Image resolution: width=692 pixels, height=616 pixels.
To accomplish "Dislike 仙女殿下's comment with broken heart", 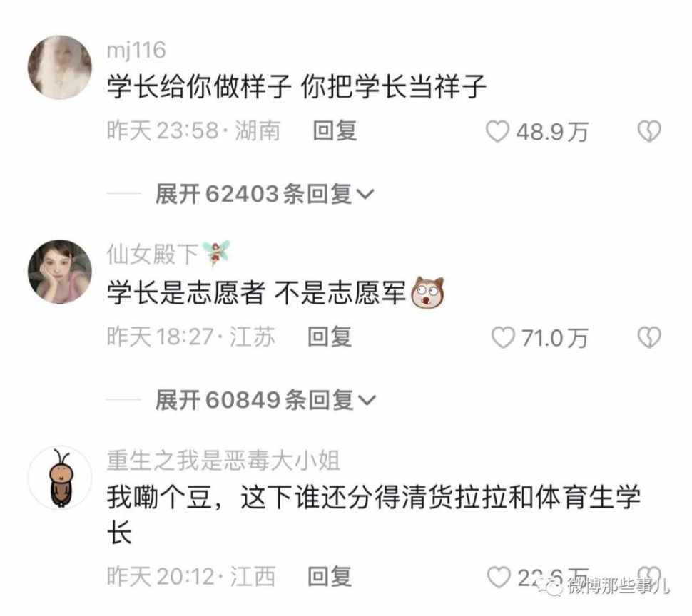I will (x=649, y=338).
